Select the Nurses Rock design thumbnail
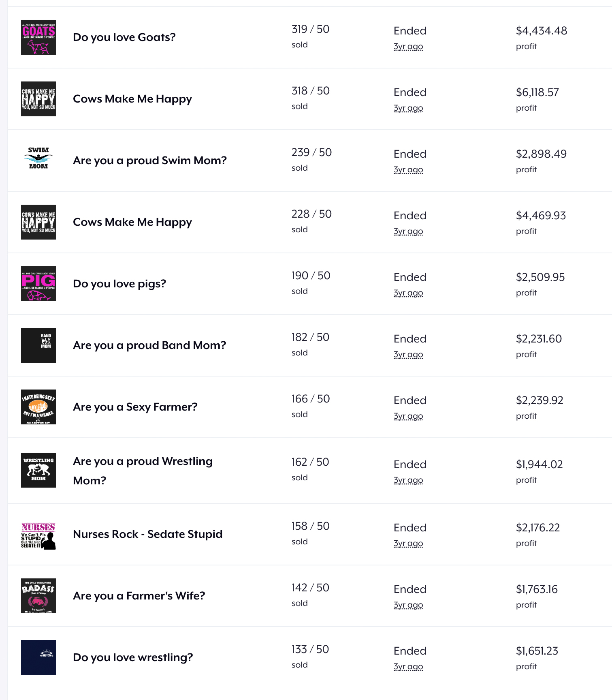The height and width of the screenshot is (700, 612). tap(38, 534)
